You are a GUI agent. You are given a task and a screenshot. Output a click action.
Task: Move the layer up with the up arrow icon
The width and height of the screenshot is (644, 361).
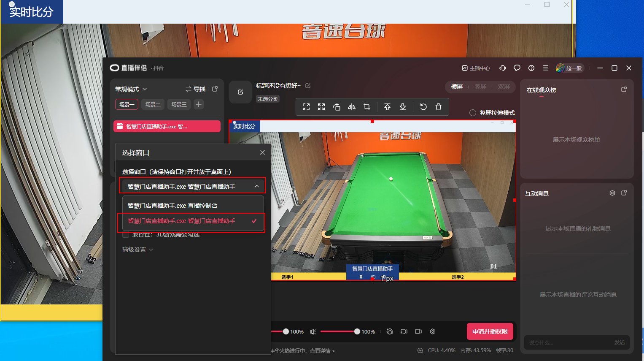(387, 107)
